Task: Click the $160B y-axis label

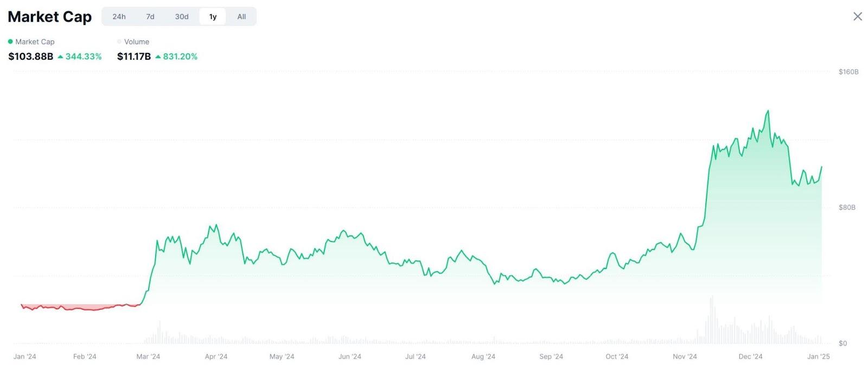Action: (848, 71)
